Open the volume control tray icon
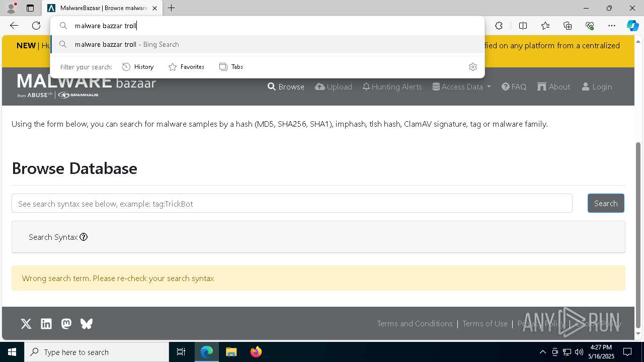Screen dimensions: 644x362 pyautogui.click(x=579, y=352)
